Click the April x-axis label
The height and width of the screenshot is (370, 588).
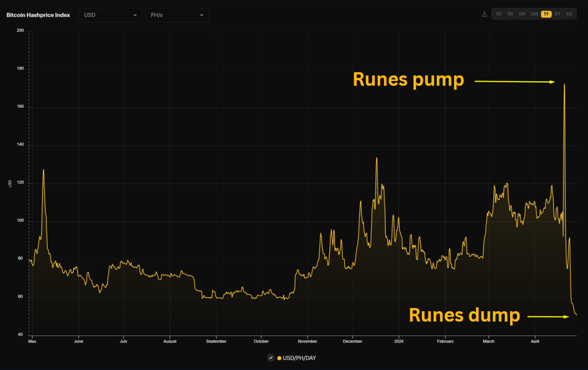tap(535, 341)
